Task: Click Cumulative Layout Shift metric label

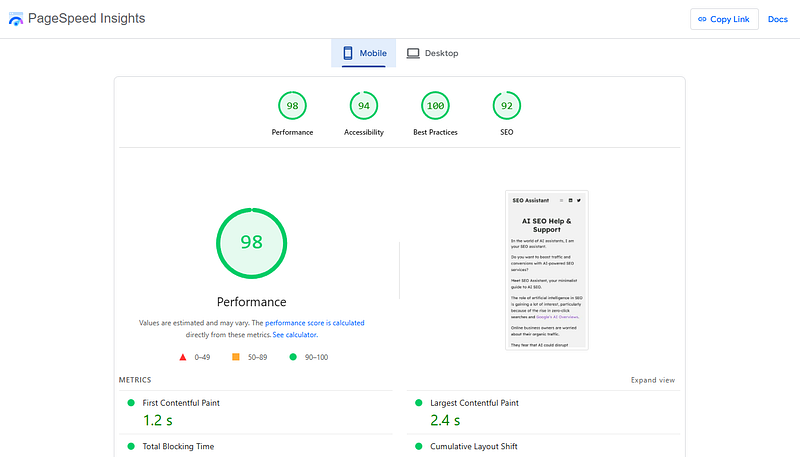Action: (x=474, y=446)
